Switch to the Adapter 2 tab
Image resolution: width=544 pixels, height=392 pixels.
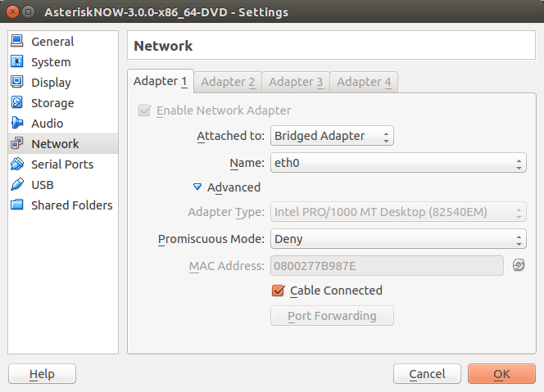(228, 82)
